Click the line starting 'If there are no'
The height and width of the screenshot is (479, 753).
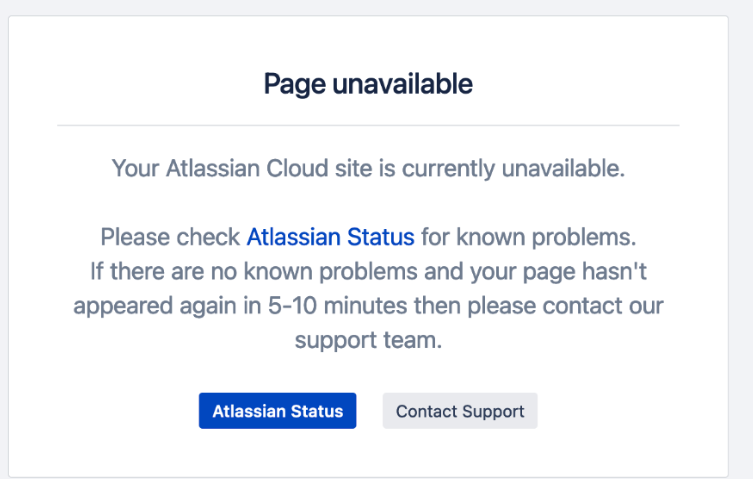click(368, 271)
